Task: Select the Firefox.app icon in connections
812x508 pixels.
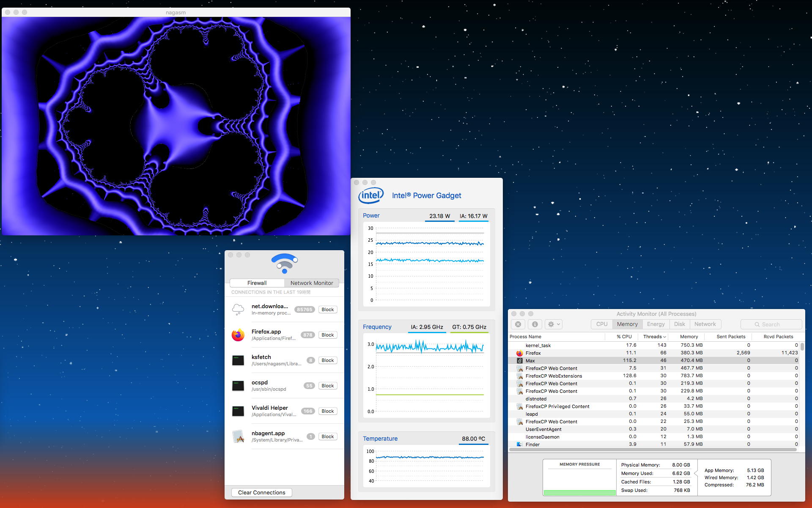Action: coord(238,335)
